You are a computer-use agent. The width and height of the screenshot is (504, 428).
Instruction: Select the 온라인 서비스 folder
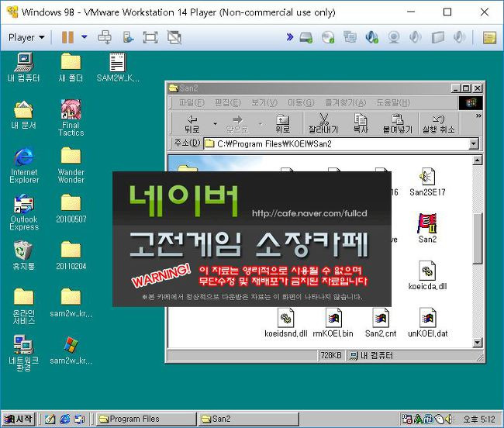(x=23, y=306)
